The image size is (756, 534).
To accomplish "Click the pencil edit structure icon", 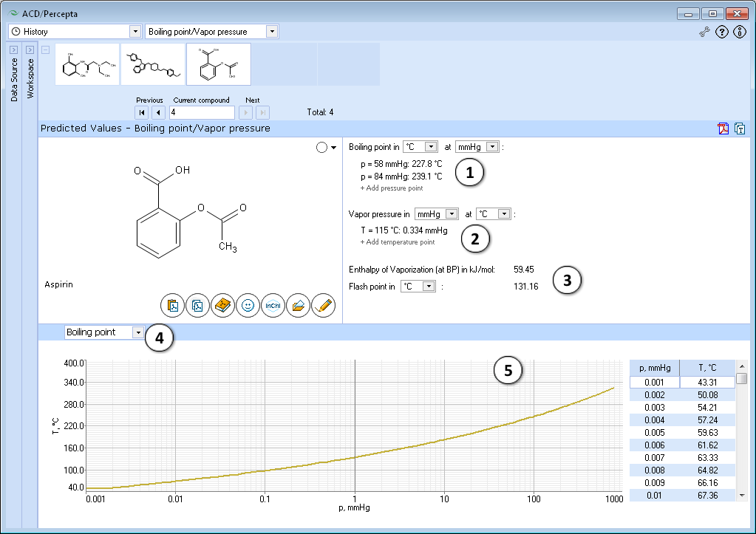I will pos(324,306).
